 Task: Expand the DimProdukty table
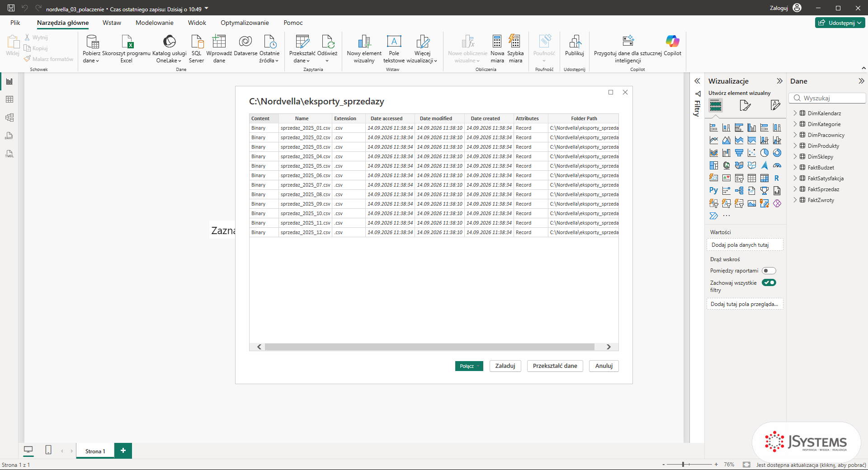click(795, 146)
